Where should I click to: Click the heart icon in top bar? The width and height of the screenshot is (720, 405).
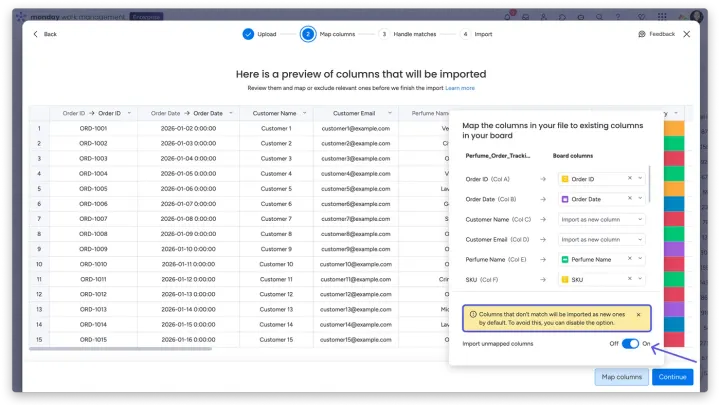tap(641, 17)
